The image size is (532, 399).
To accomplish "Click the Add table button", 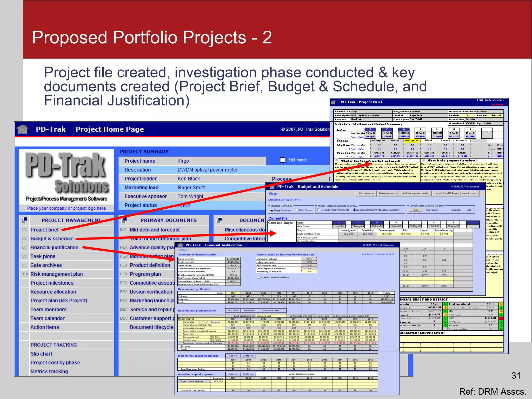I will coord(233,310).
